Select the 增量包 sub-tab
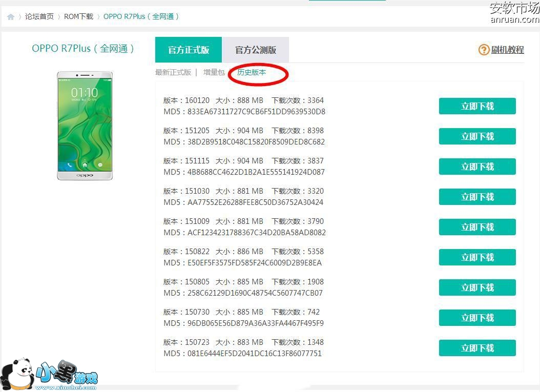Screen dimensions: 540x392 214,72
